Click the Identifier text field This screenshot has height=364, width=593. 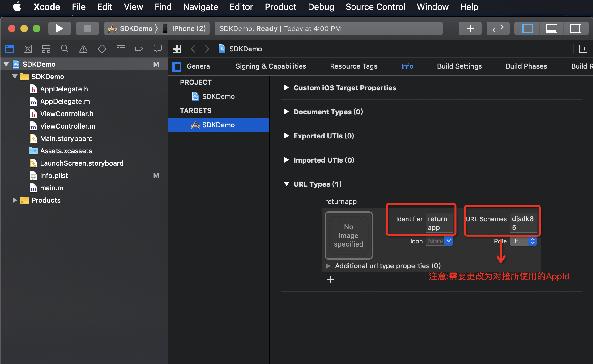click(439, 223)
